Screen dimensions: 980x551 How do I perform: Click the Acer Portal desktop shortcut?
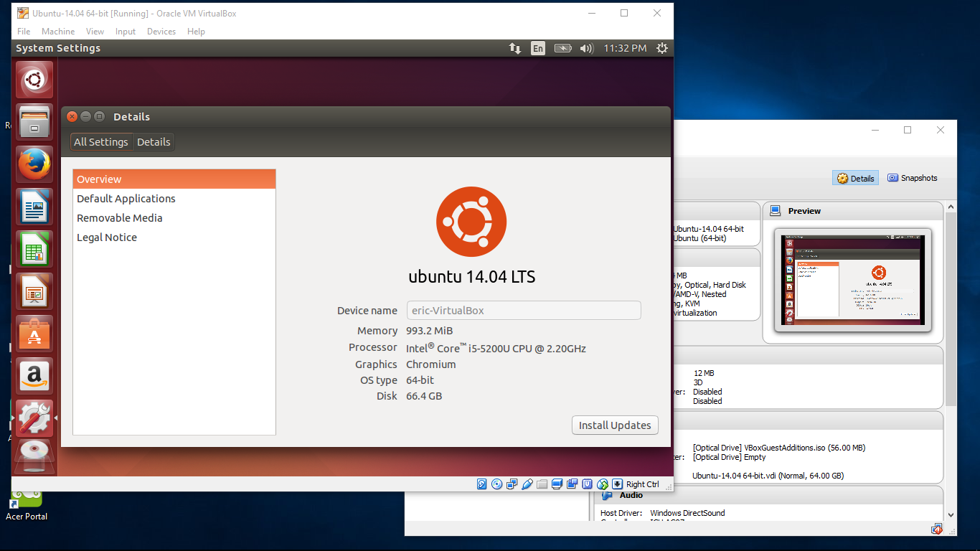click(27, 504)
